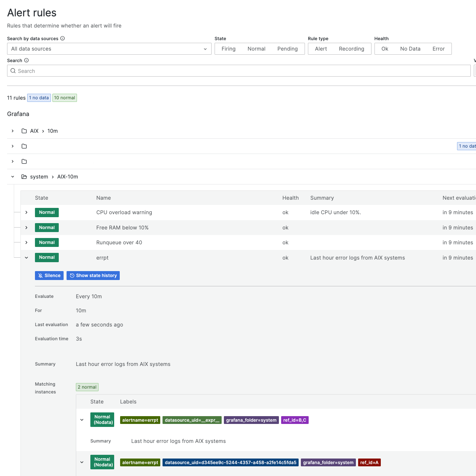Click the info icon next to Search label
The width and height of the screenshot is (476, 476).
[26, 60]
